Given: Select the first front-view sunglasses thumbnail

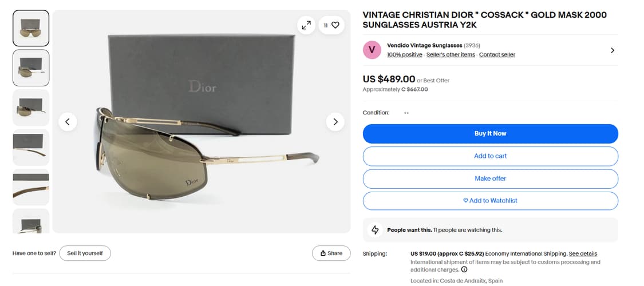Looking at the screenshot, I should coord(31,28).
